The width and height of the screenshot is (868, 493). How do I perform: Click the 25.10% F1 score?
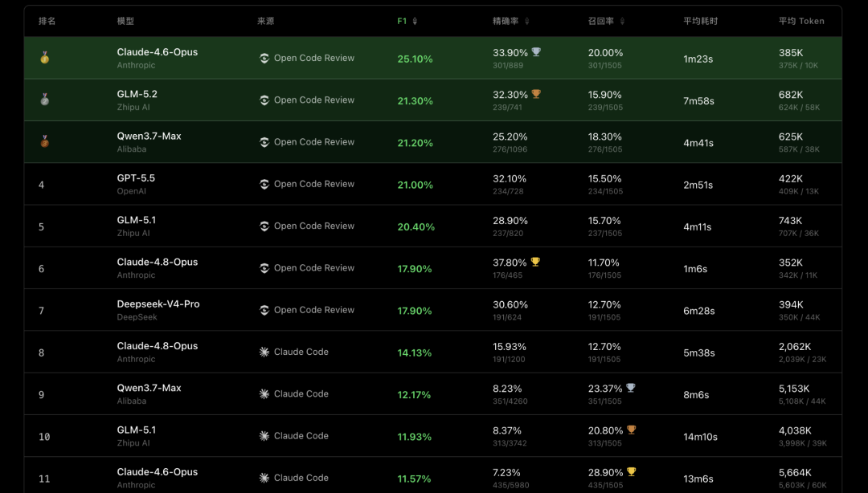pyautogui.click(x=416, y=59)
